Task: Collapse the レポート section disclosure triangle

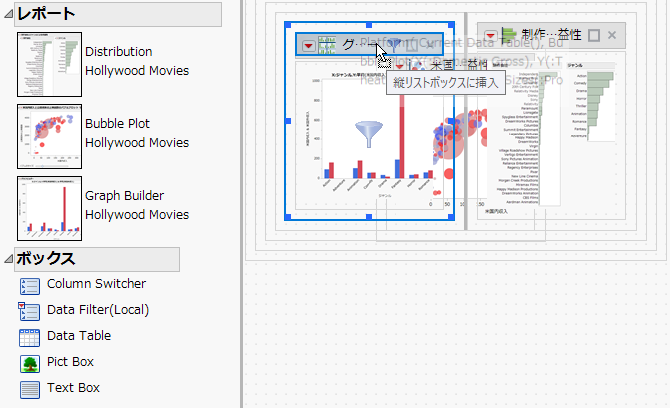Action: (8, 14)
